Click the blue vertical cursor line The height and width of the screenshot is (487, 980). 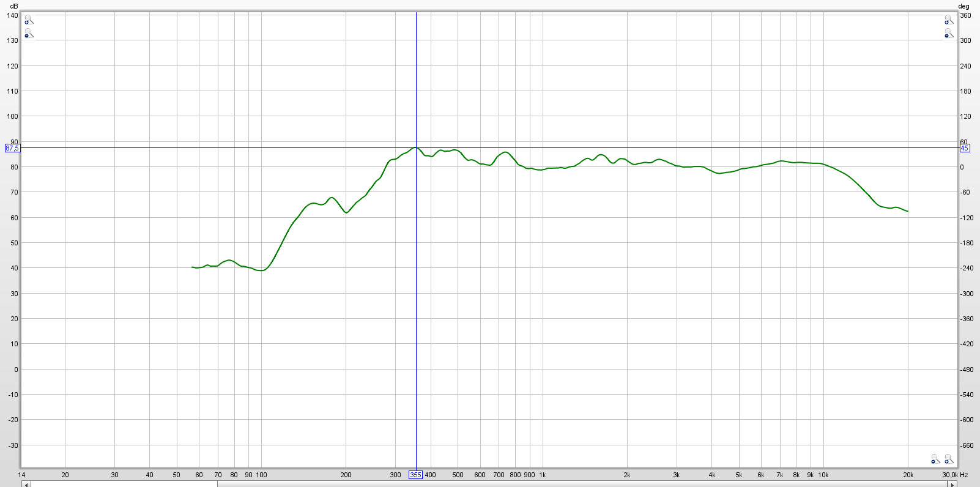(x=416, y=306)
